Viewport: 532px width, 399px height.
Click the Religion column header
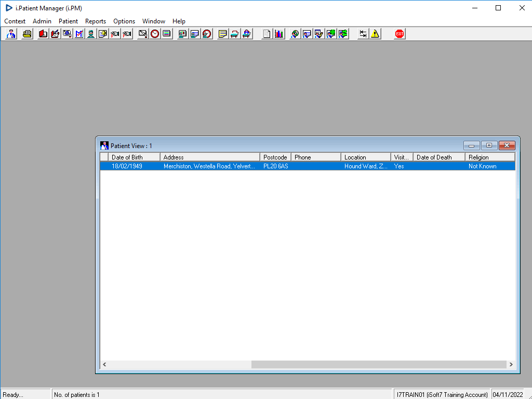point(490,157)
